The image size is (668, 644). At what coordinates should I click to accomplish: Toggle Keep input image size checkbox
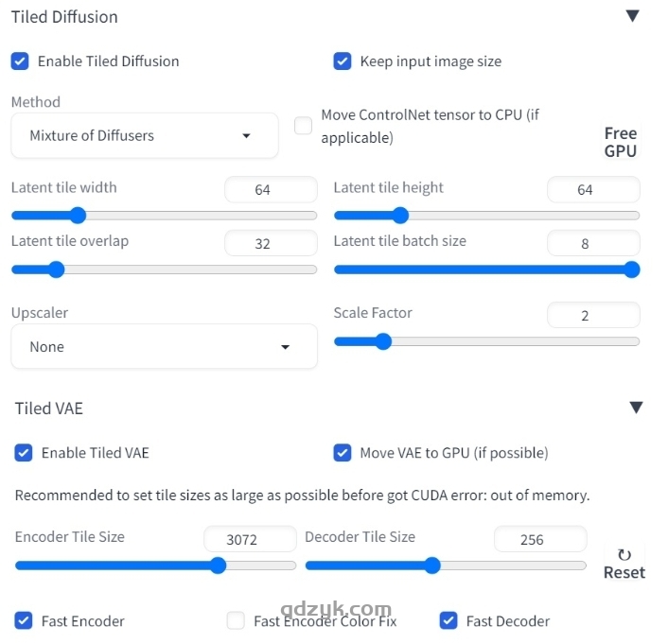(343, 61)
